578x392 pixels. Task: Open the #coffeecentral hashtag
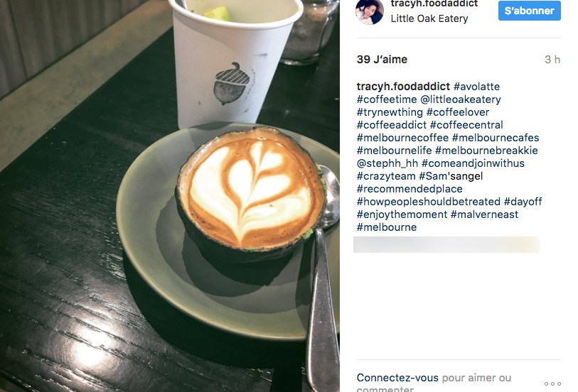pos(466,125)
